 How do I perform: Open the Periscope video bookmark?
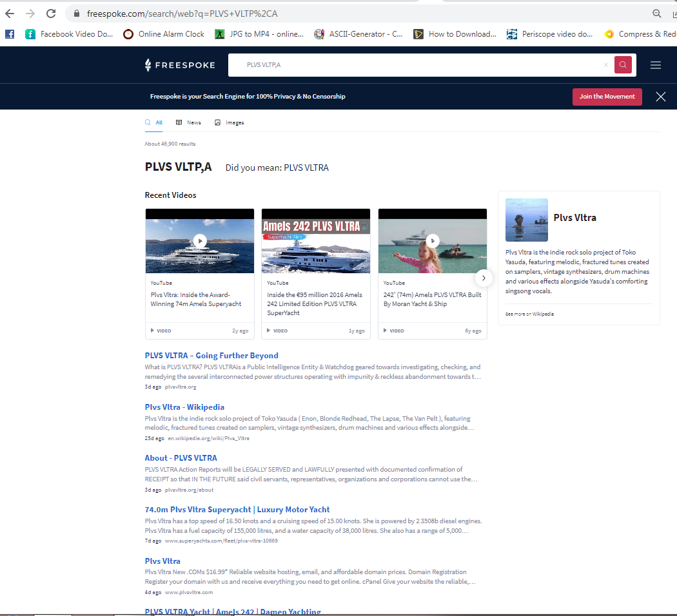point(549,34)
